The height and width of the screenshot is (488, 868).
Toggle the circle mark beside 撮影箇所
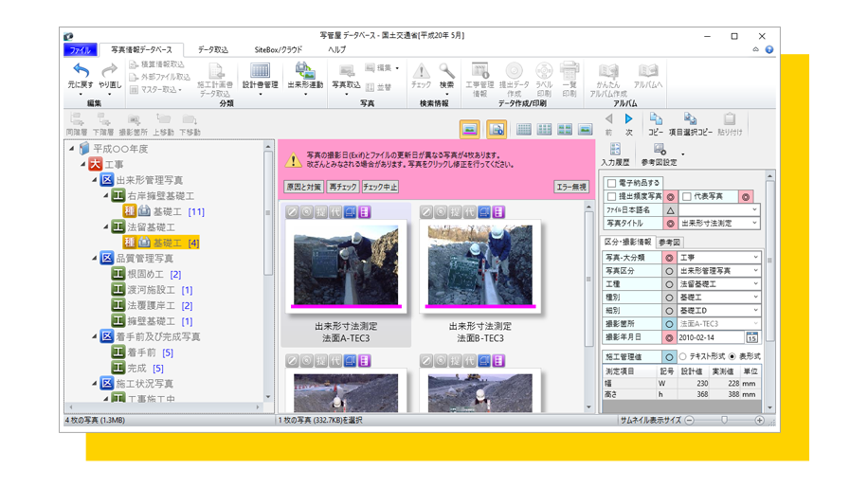(669, 324)
